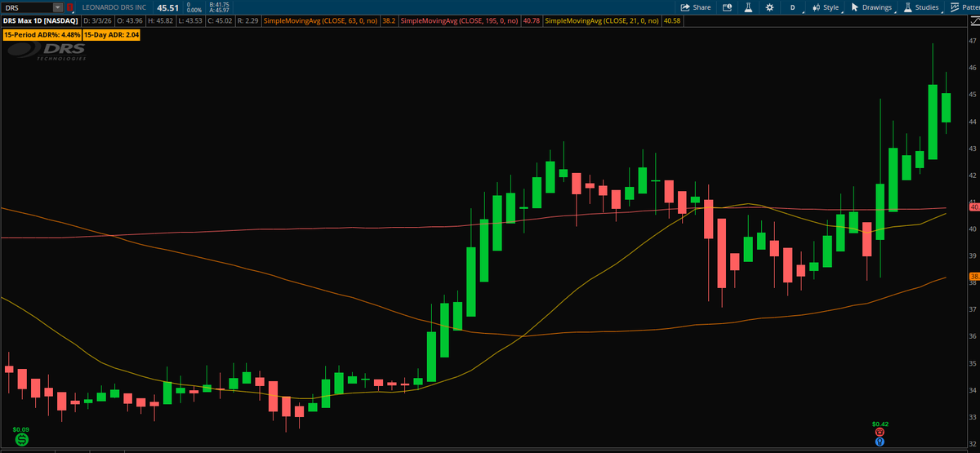Click the blue lightbulb event icon
980x453 pixels.
(880, 442)
